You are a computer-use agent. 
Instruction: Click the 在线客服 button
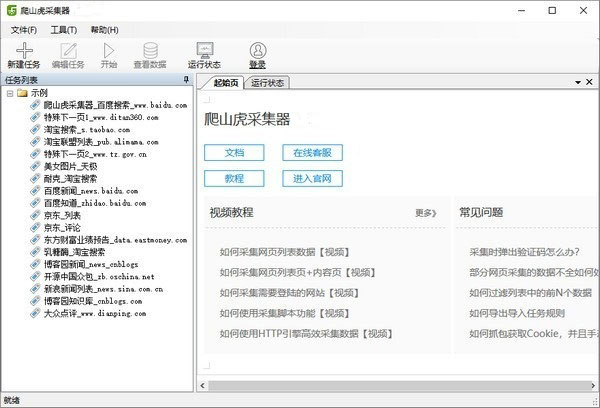[312, 153]
